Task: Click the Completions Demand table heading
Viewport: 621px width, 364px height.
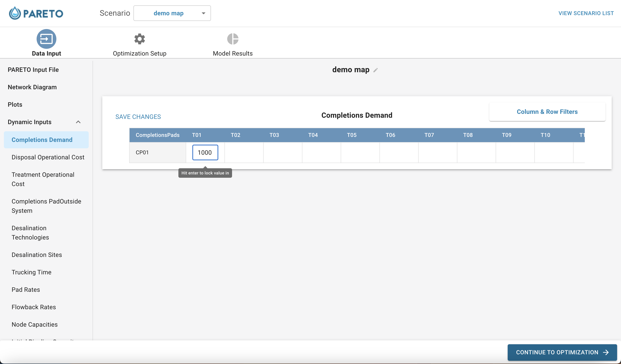Action: [357, 115]
